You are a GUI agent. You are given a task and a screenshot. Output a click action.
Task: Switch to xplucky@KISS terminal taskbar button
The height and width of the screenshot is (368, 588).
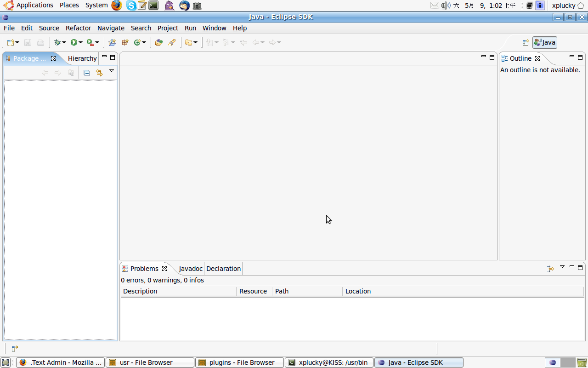(329, 362)
